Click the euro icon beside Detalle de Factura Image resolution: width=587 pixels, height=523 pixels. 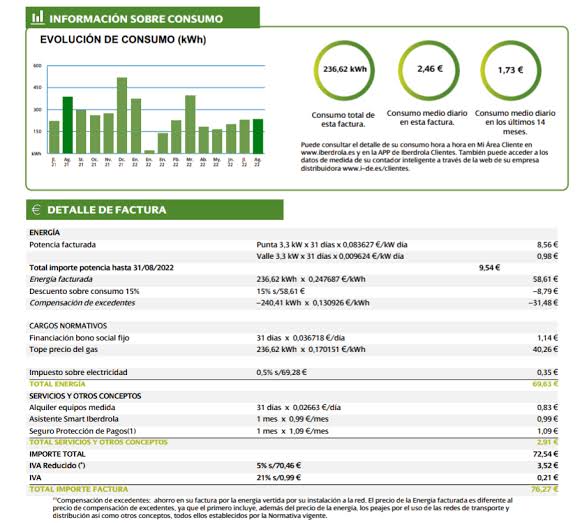[x=36, y=210]
